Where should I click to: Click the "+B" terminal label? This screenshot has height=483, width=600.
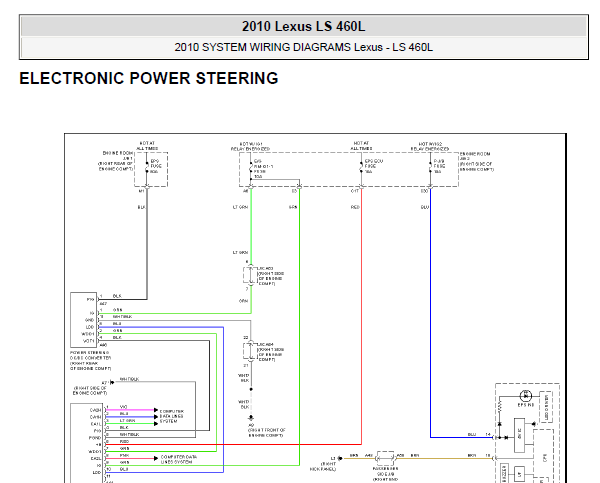(x=98, y=445)
